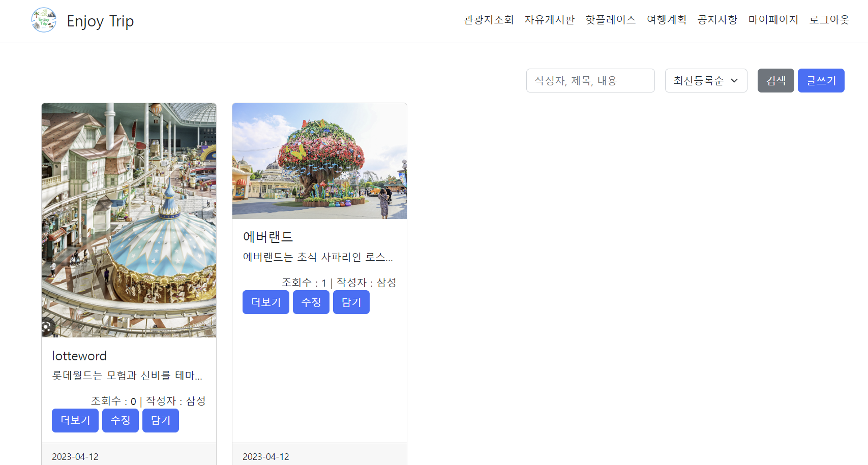
Task: Click the Enjoy Trip brand title
Action: tap(100, 21)
